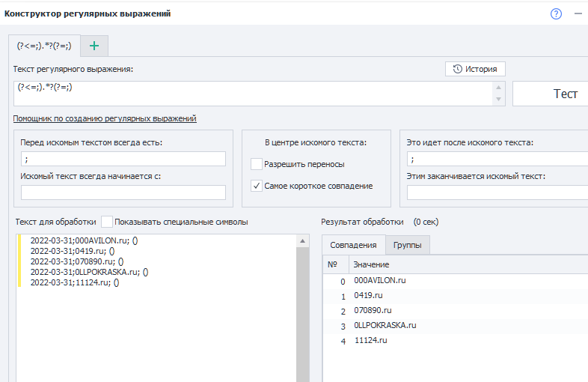Viewport: 588px width, 382px height.
Task: Switch to the Группы tab
Action: [x=407, y=245]
